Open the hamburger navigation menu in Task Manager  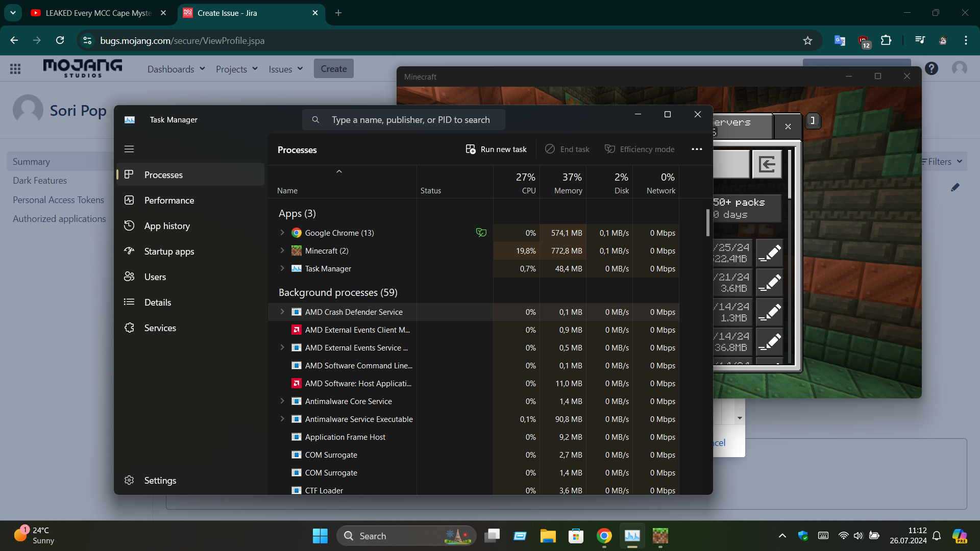[129, 149]
